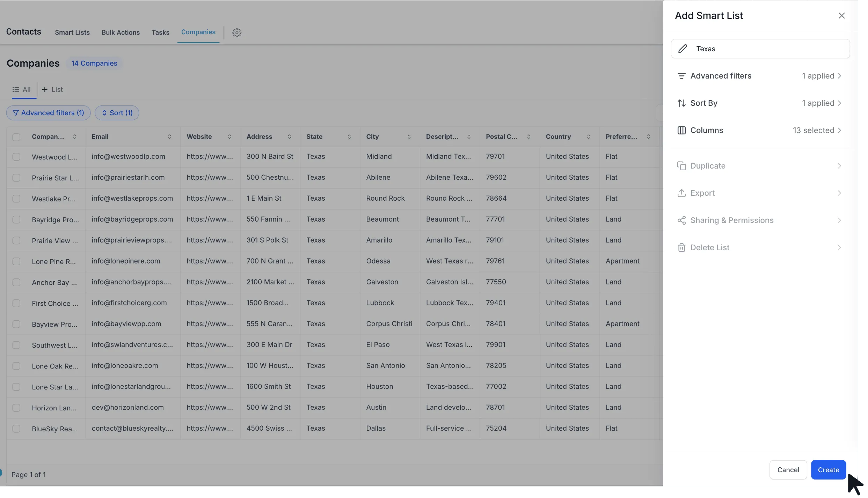Close the Add Smart List panel
The width and height of the screenshot is (868, 498).
pos(842,16)
